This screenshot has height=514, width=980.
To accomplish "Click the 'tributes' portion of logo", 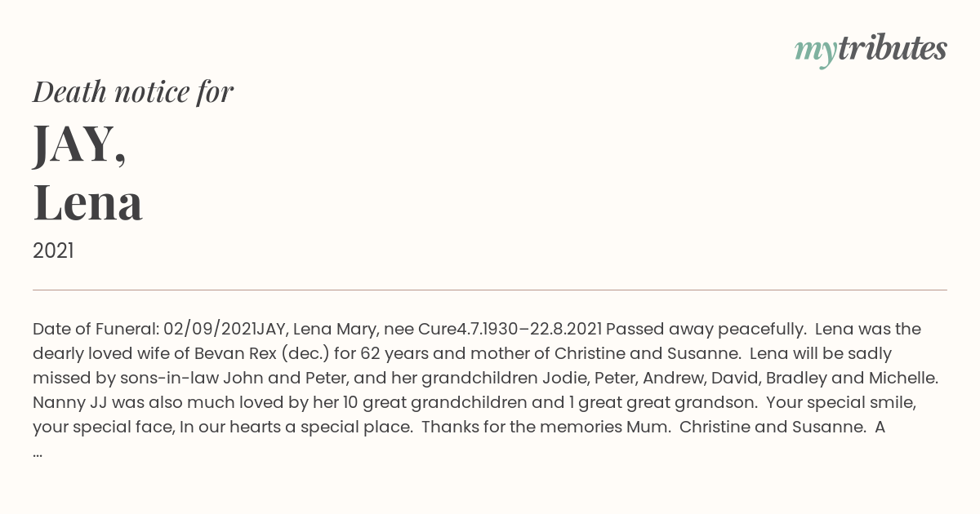I will (x=892, y=48).
